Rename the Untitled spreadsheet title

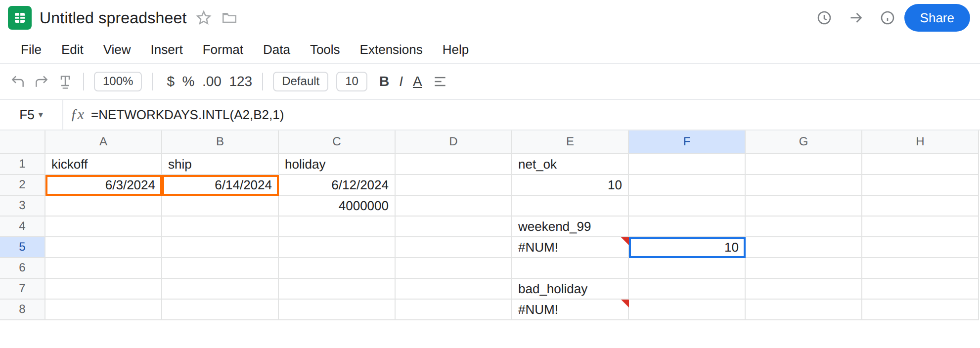(x=113, y=18)
